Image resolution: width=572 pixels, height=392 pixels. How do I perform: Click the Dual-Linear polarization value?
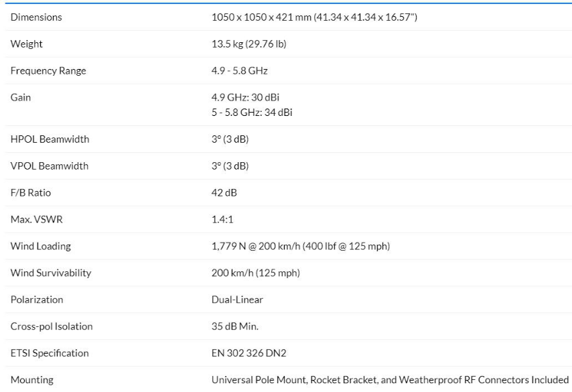[237, 300]
